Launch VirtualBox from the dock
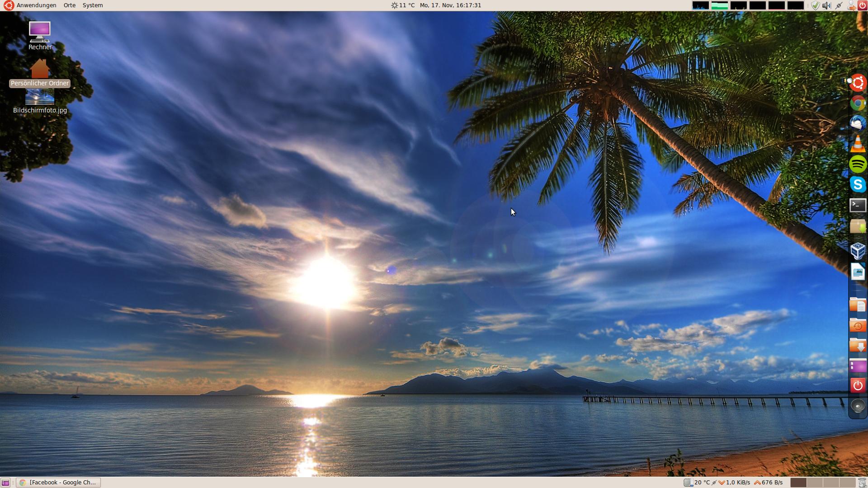This screenshot has width=868, height=488. pyautogui.click(x=858, y=250)
